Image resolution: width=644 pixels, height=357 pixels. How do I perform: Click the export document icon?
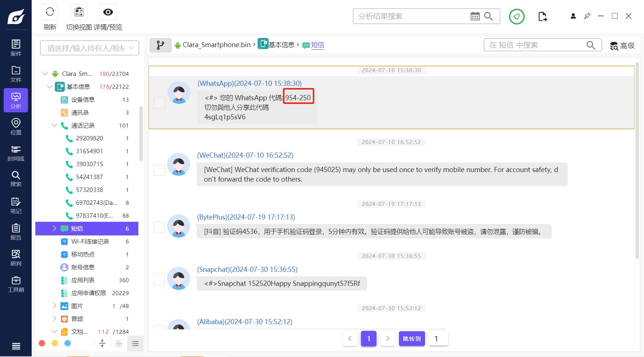542,17
